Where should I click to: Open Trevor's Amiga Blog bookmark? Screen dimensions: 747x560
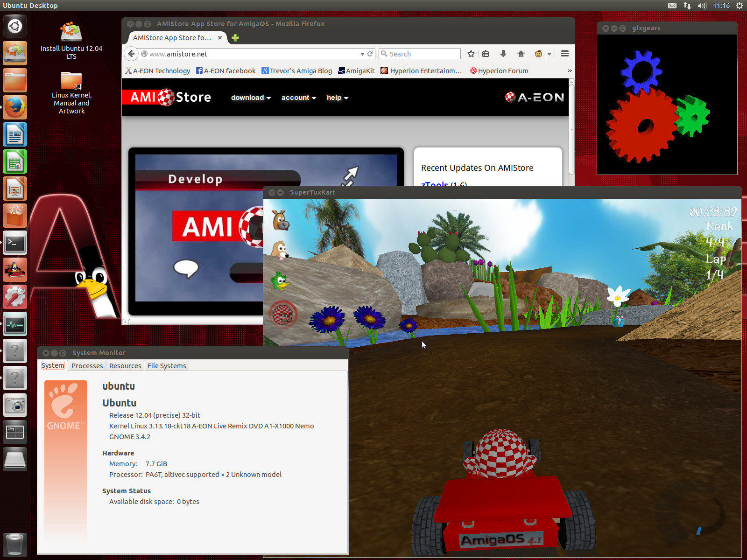pyautogui.click(x=297, y=71)
